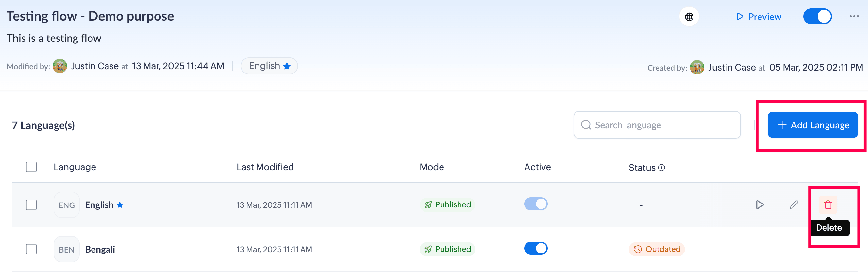This screenshot has height=277, width=868.
Task: Select the English row checkbox
Action: pyautogui.click(x=31, y=205)
